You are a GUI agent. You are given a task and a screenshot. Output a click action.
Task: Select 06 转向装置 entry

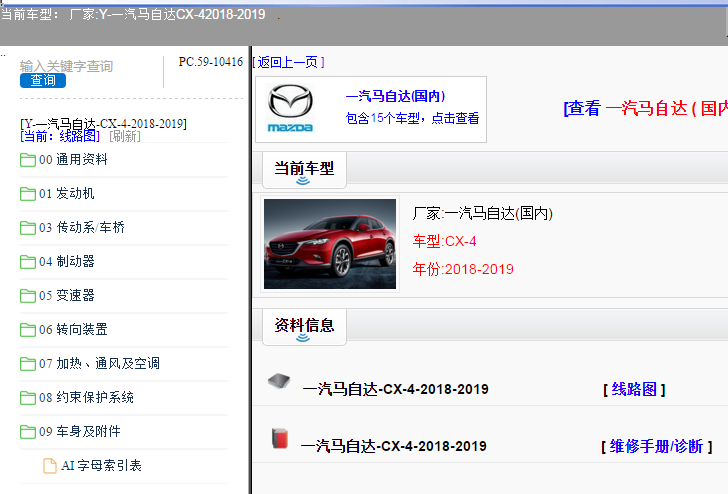tap(73, 329)
